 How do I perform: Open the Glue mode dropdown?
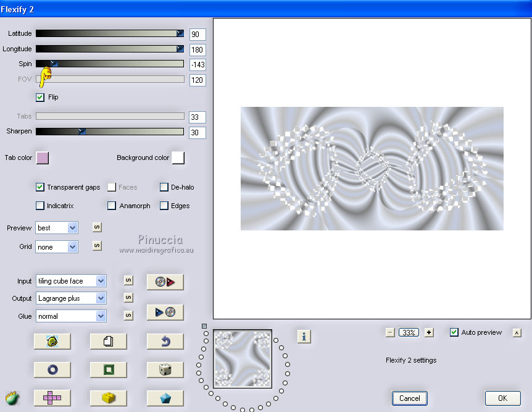71,316
